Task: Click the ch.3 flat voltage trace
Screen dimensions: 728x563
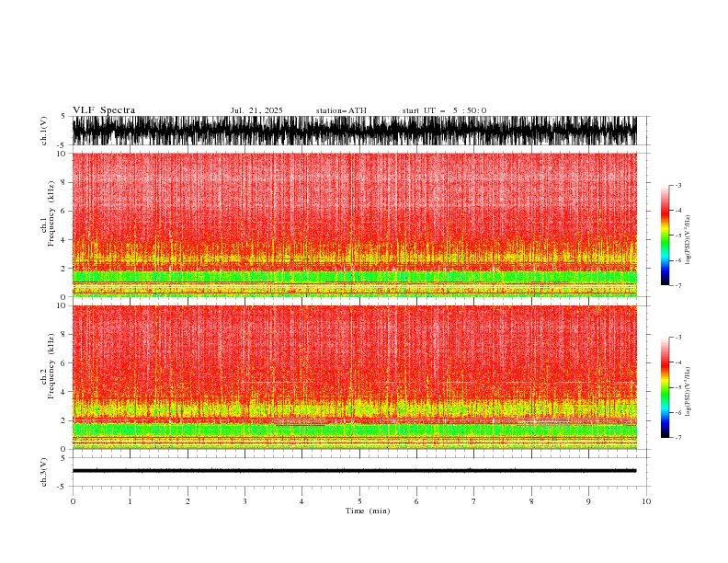Action: (354, 471)
